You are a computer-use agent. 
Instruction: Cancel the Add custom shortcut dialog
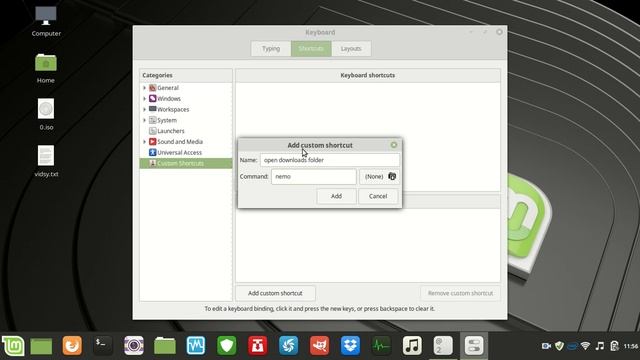(x=378, y=196)
